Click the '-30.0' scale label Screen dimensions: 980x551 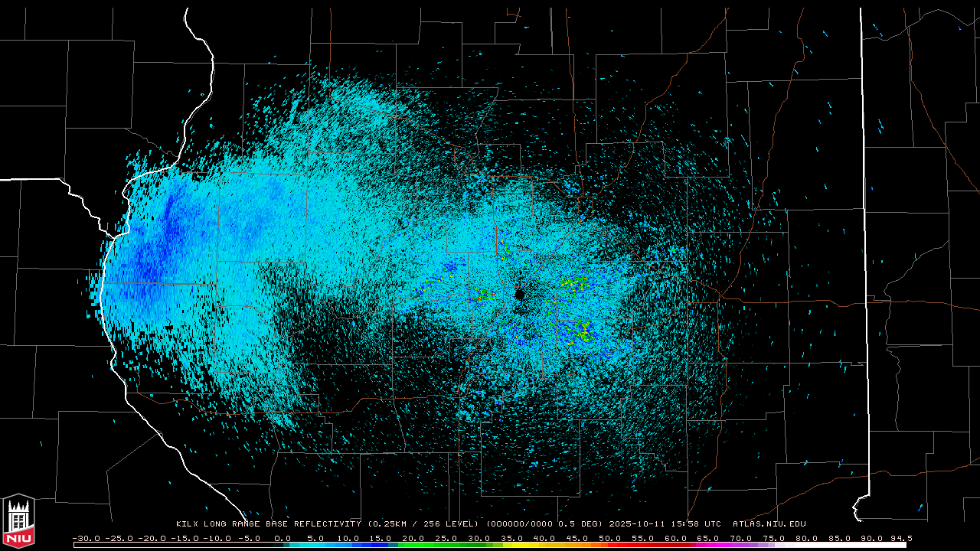(85, 538)
